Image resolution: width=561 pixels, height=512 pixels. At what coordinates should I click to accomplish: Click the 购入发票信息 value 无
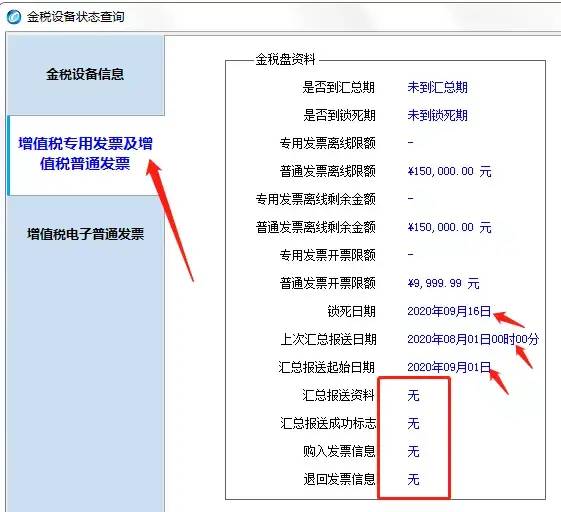413,451
